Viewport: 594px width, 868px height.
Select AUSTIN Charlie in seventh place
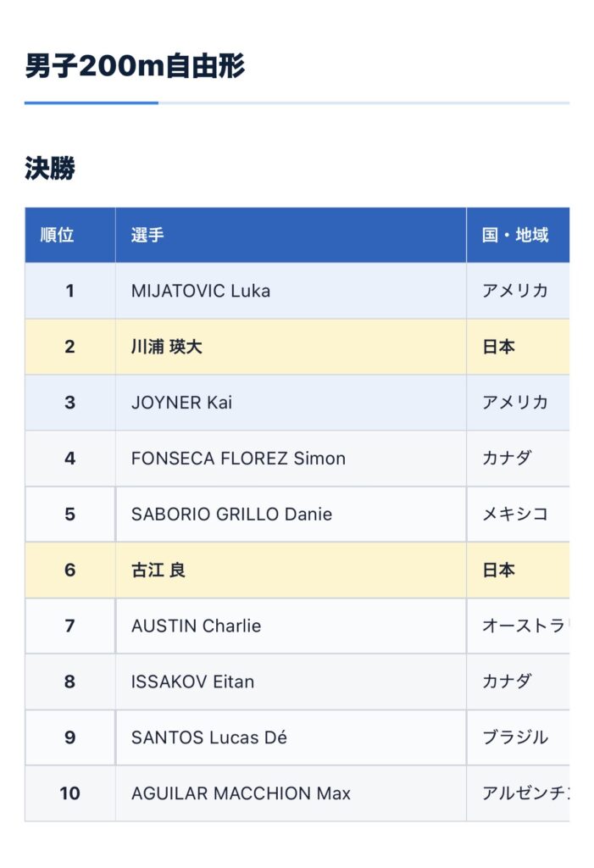pos(196,626)
